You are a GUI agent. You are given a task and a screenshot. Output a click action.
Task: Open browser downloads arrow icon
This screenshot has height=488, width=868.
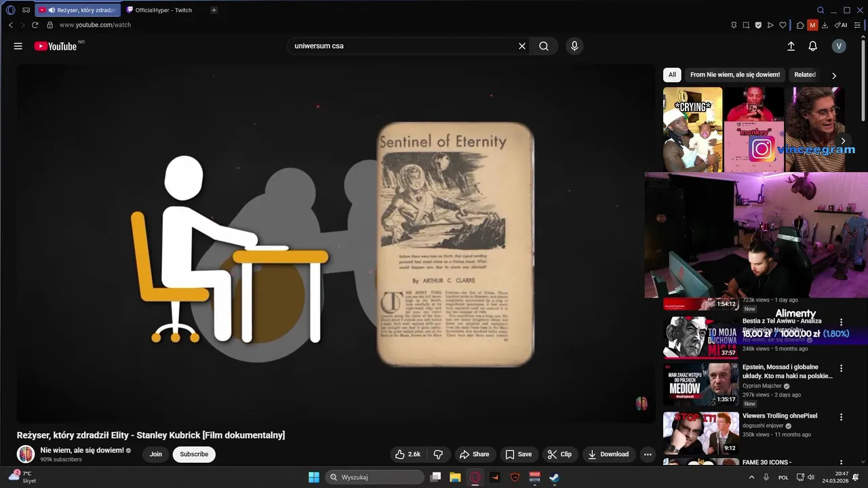pyautogui.click(x=825, y=25)
